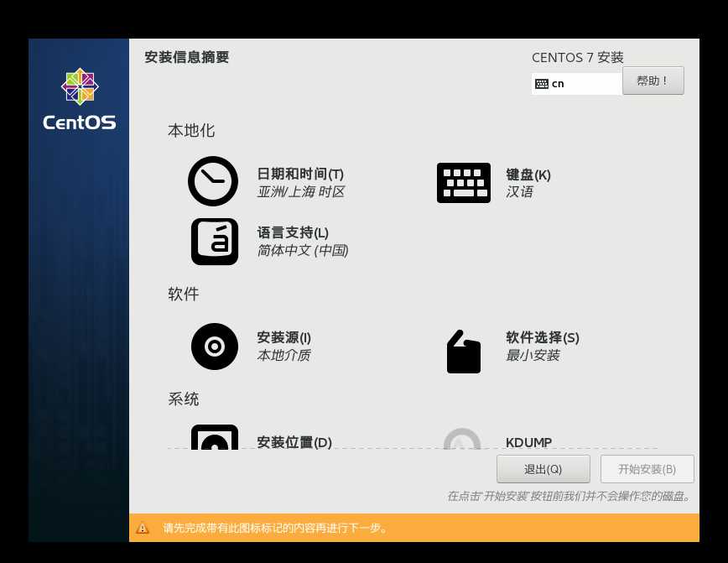Screen dimensions: 728x563
Task: Click the warning triangle in the bottom bar
Action: tap(143, 529)
